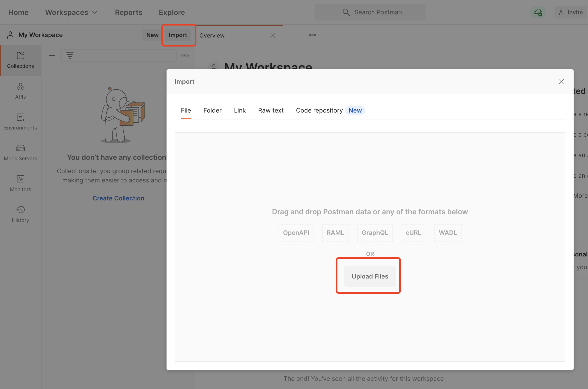Open the Environments sidebar panel

(21, 122)
